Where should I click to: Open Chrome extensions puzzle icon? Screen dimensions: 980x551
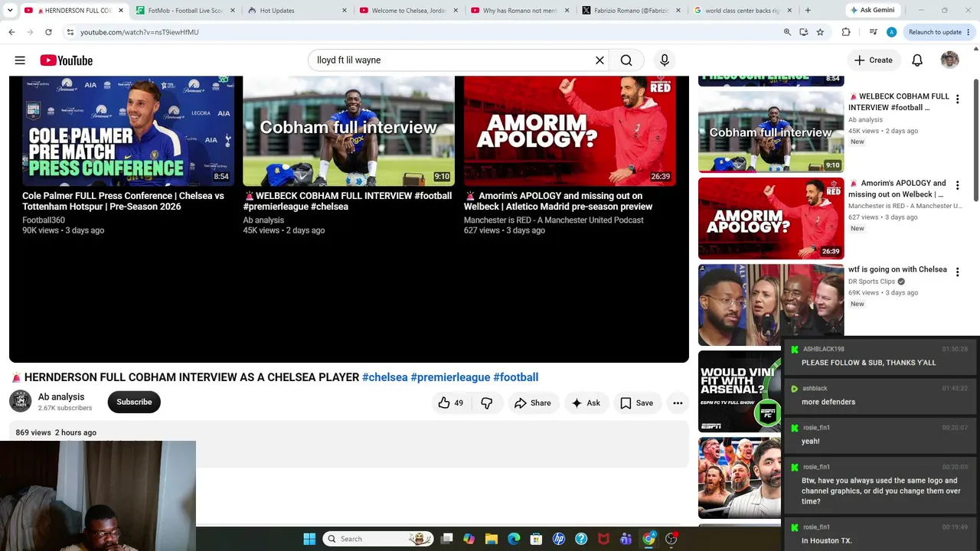[846, 32]
